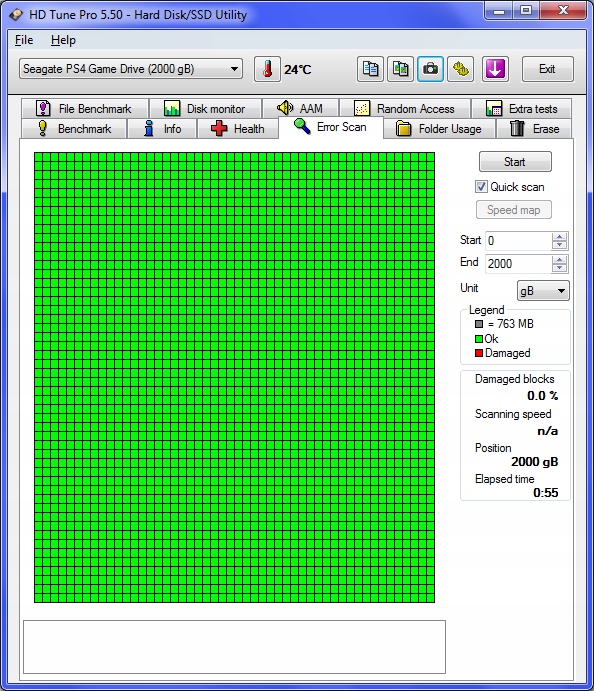Switch to the Erase tab
The width and height of the screenshot is (594, 691).
click(535, 129)
